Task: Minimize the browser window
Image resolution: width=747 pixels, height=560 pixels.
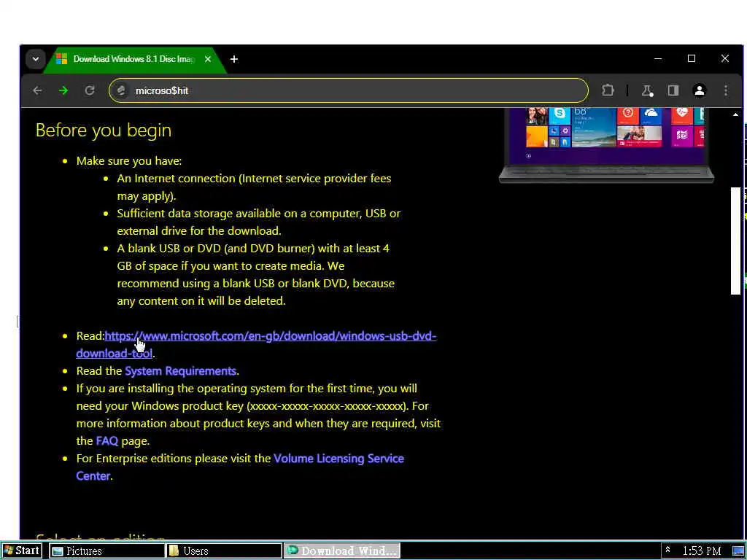Action: [658, 58]
